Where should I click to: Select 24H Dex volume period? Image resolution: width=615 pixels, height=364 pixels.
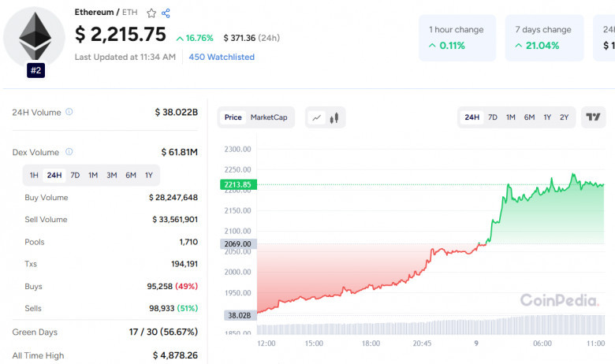coord(54,175)
